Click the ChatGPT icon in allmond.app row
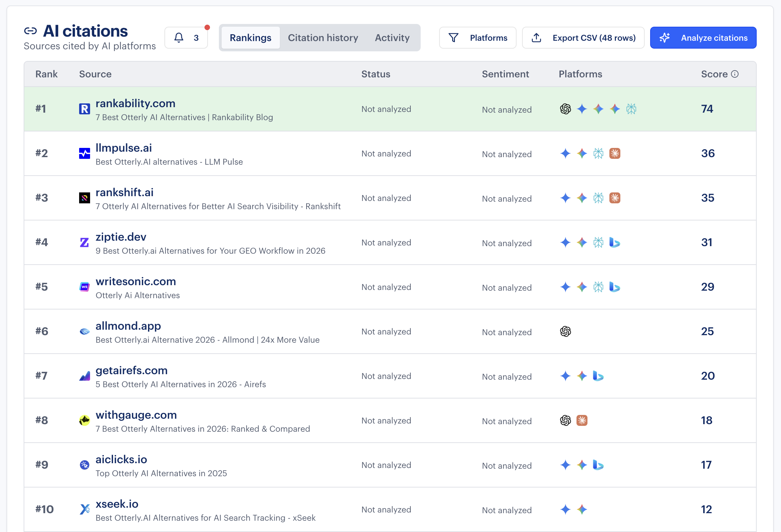Image resolution: width=781 pixels, height=532 pixels. pyautogui.click(x=566, y=331)
